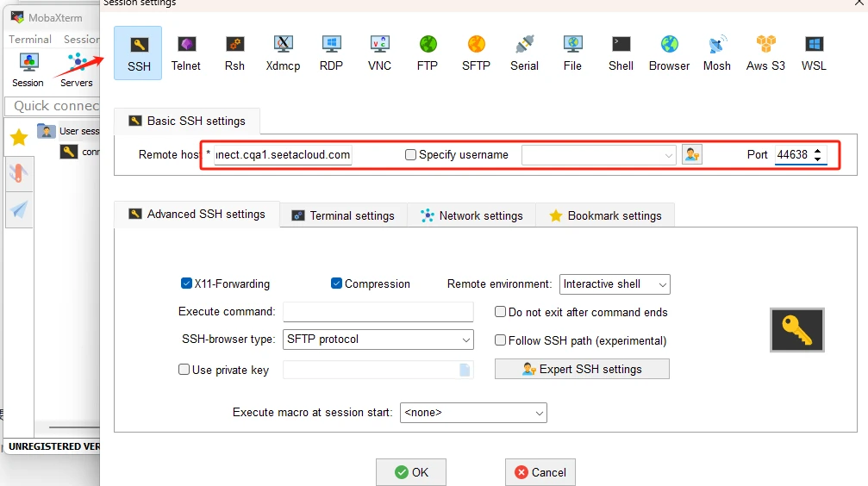The image size is (868, 486).
Task: Enable the Specify username checkbox
Action: point(410,155)
